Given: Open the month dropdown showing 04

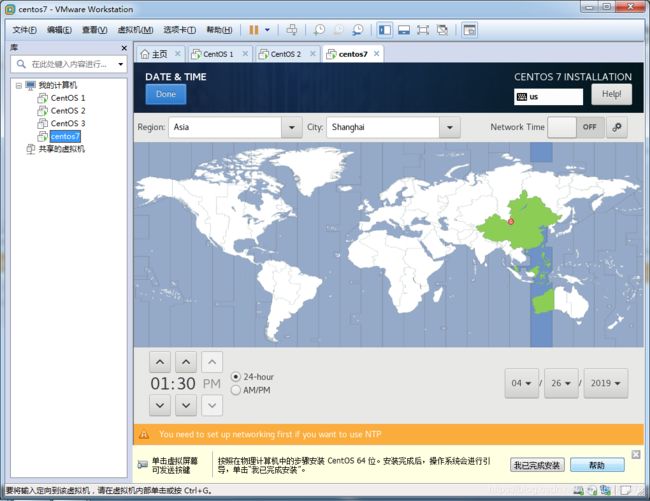Looking at the screenshot, I should click(522, 383).
